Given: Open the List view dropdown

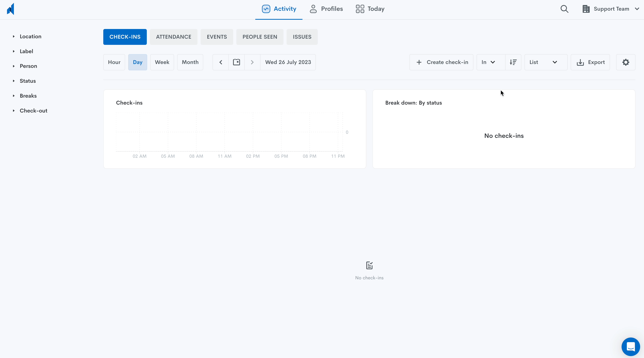Looking at the screenshot, I should point(546,62).
